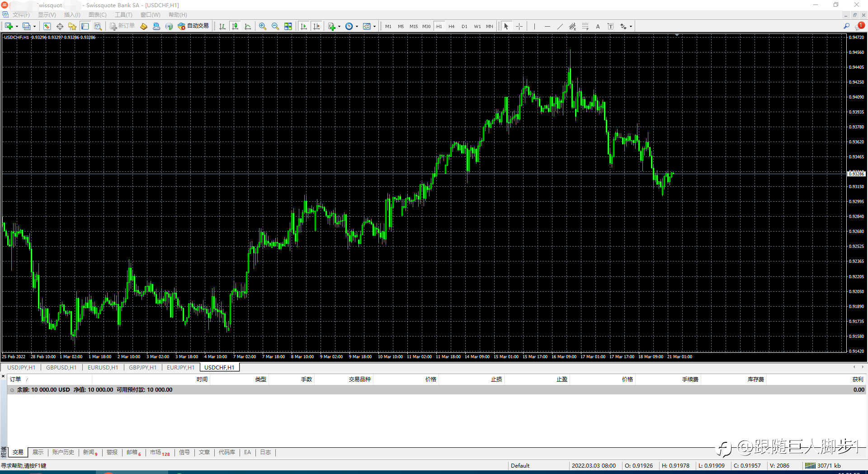Toggle the 自动交易 auto trading button

coord(193,26)
